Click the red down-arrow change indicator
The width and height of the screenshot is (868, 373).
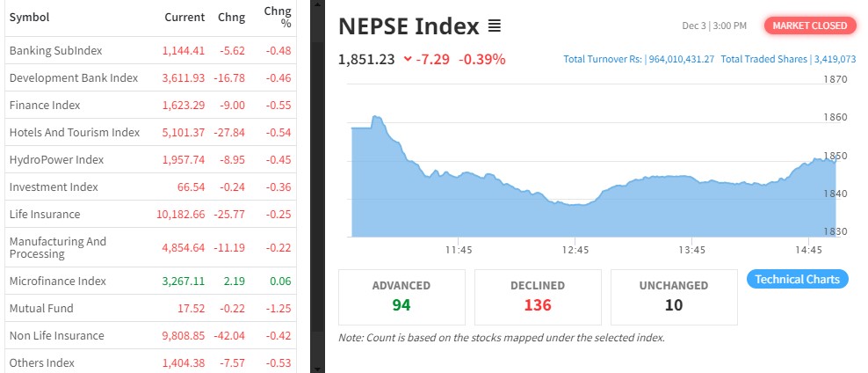(x=408, y=60)
